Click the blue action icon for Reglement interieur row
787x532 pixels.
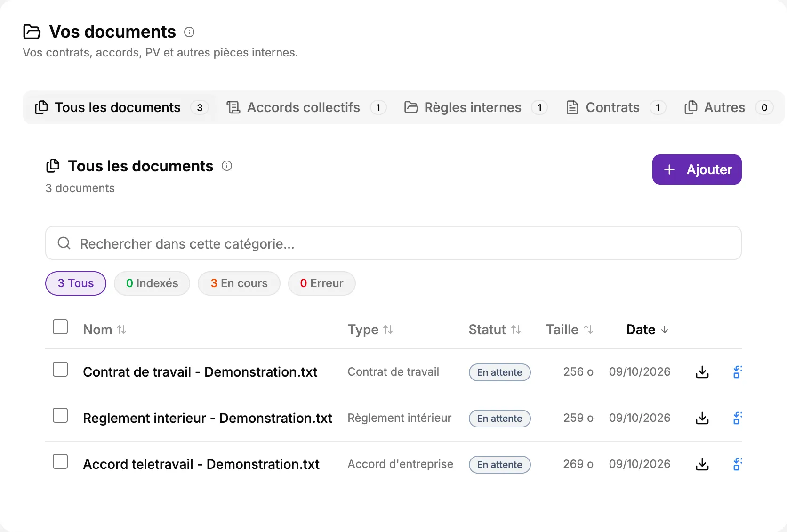click(737, 418)
